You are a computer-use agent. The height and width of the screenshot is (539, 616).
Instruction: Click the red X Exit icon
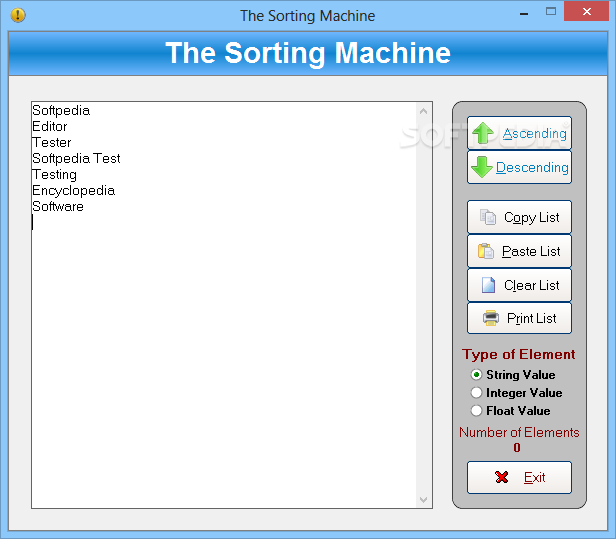click(x=502, y=477)
